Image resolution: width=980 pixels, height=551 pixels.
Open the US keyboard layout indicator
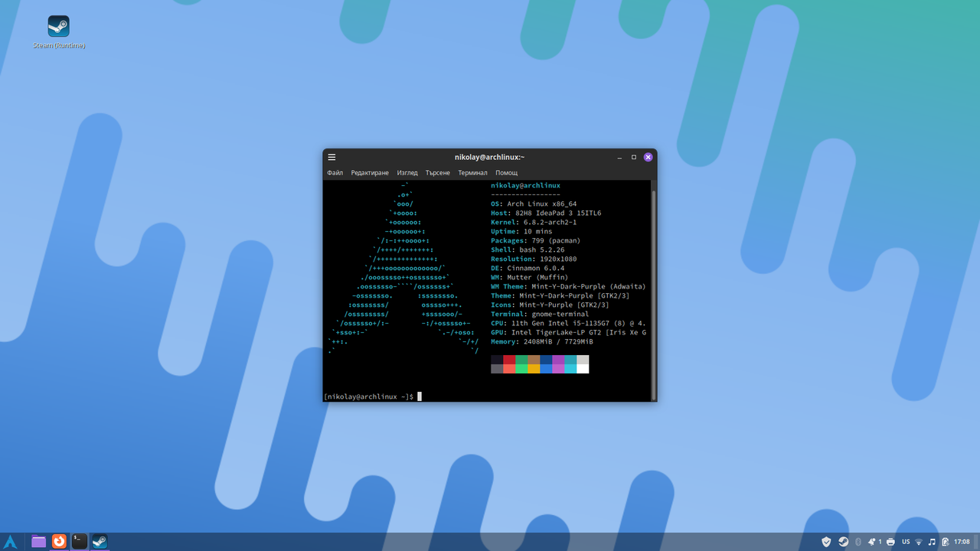pos(906,542)
